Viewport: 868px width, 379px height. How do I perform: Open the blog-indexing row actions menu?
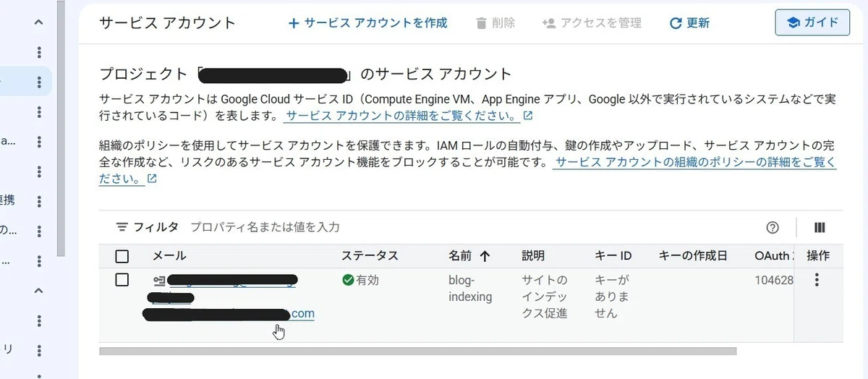tap(817, 280)
